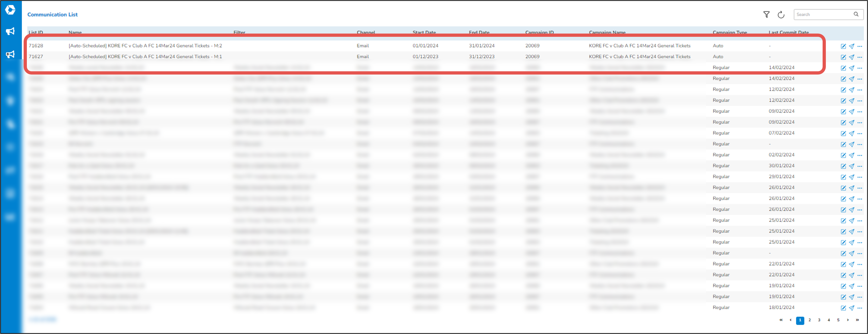The image size is (868, 334).
Task: Jump to the last page with double chevron
Action: coord(857,320)
